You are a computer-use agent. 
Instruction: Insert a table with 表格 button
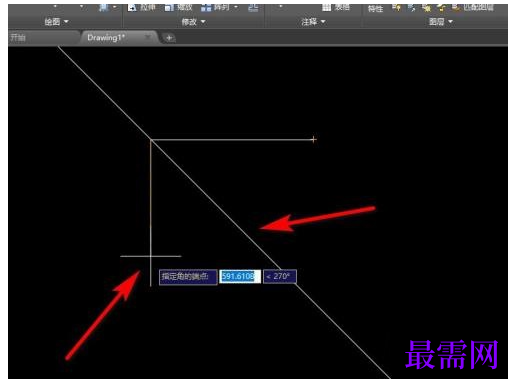(336, 7)
